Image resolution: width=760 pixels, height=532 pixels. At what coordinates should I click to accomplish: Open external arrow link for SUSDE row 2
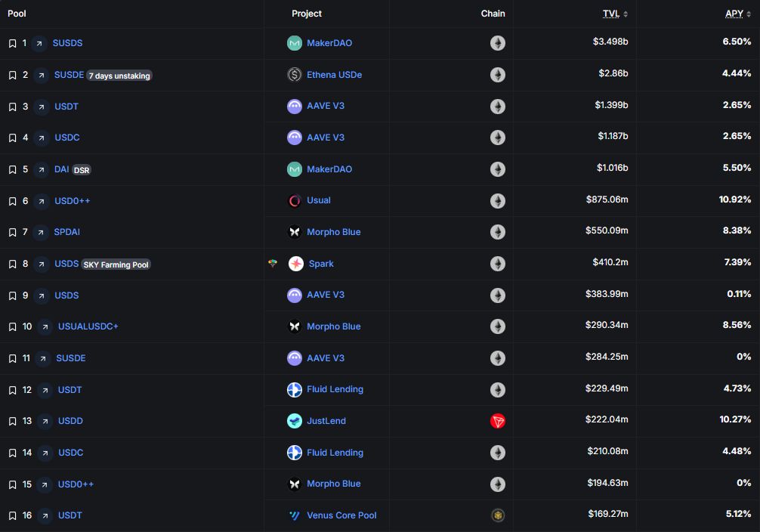pyautogui.click(x=42, y=75)
